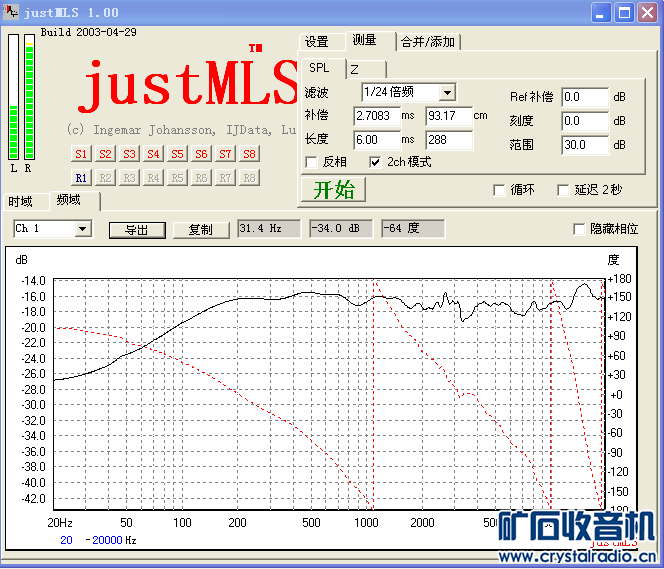Click the 复制 copy button

(201, 230)
